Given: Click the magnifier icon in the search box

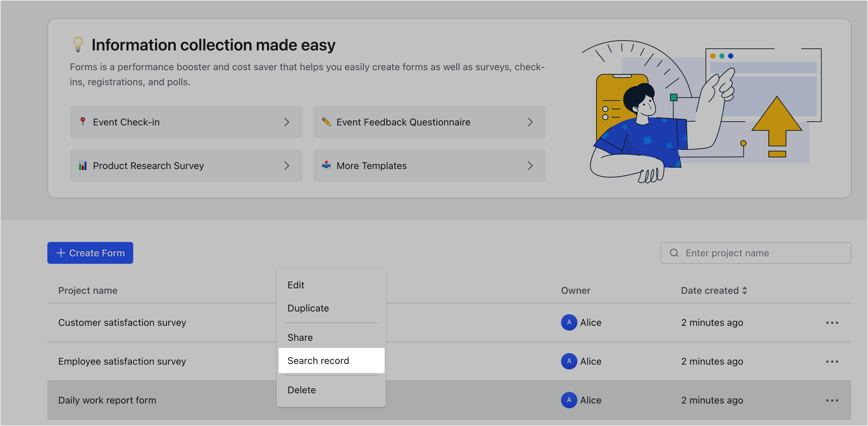Looking at the screenshot, I should (x=675, y=253).
